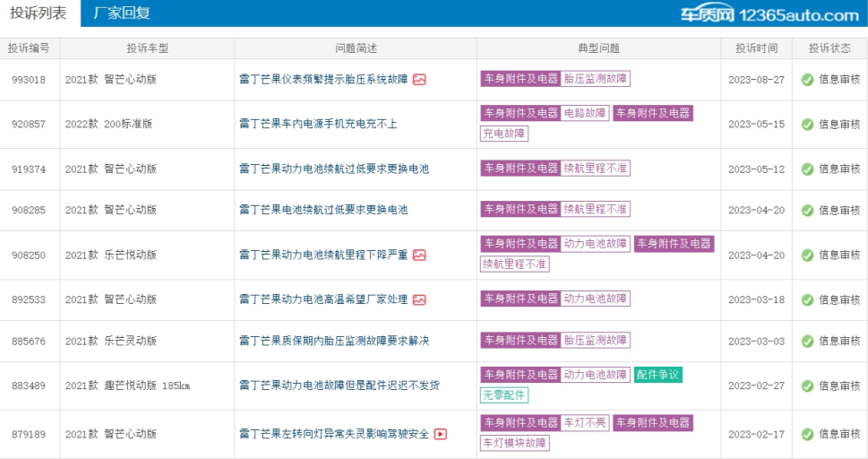Click the 投诉编号 column header
The height and width of the screenshot is (459, 868).
(x=29, y=48)
